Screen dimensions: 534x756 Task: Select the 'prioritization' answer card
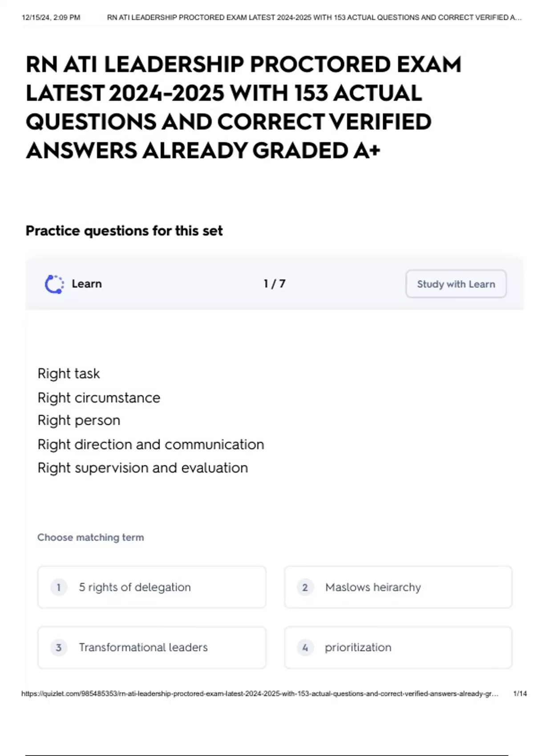[x=398, y=647]
